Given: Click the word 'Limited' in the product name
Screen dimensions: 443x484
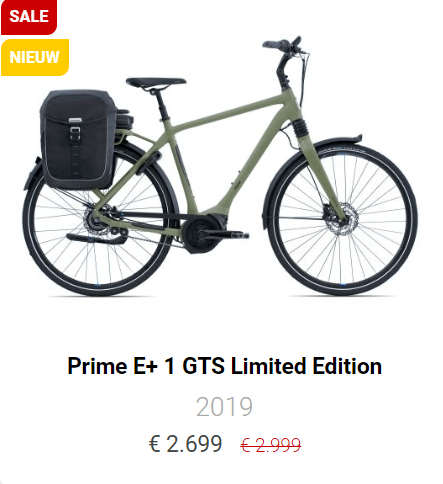Looking at the screenshot, I should [268, 366].
